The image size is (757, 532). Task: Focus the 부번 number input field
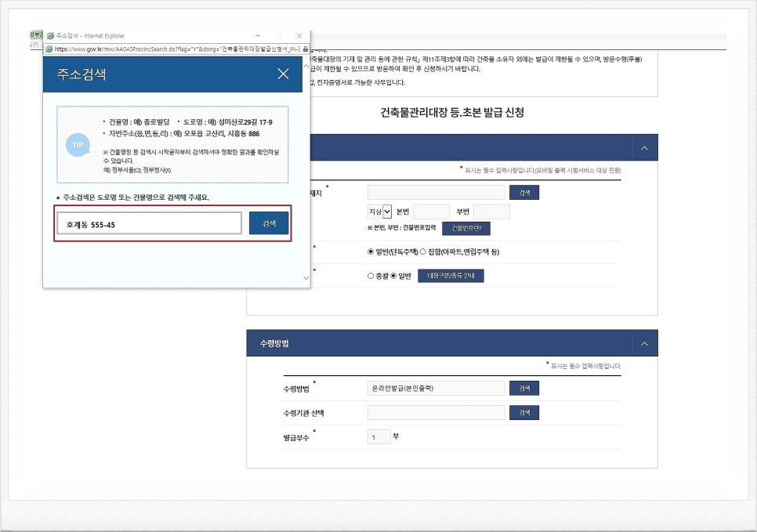tap(491, 212)
